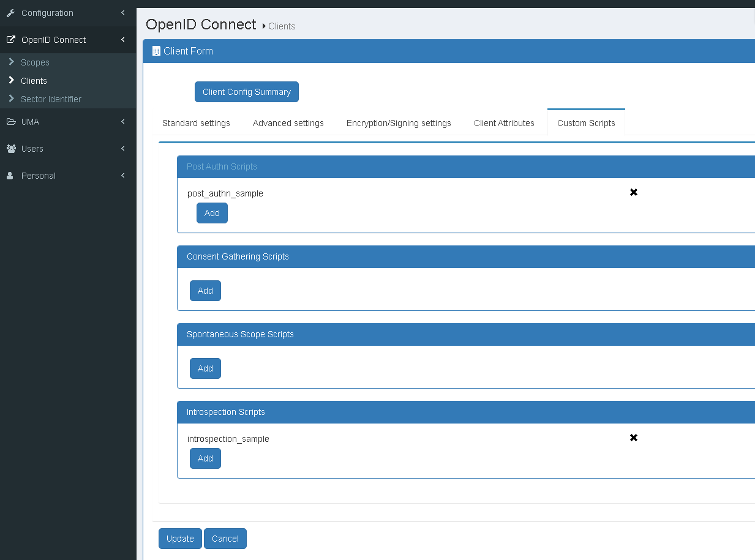The image size is (755, 560).
Task: Switch to the Advanced settings tab
Action: coord(288,123)
